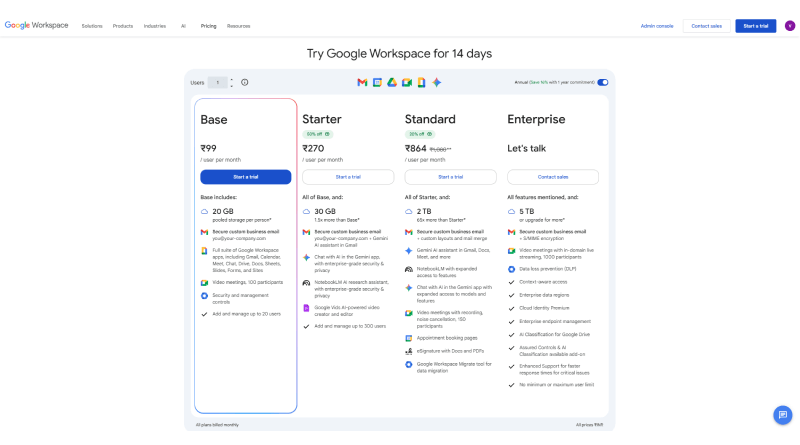Click the Gemini icon beside Chat with AI in Starter
Screen dimensions: 800x445
pos(306,257)
